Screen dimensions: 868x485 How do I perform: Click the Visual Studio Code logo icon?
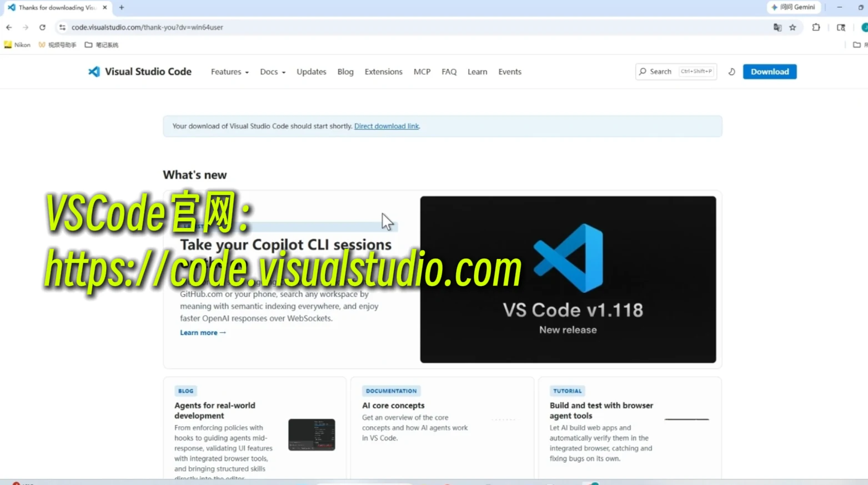tap(94, 72)
